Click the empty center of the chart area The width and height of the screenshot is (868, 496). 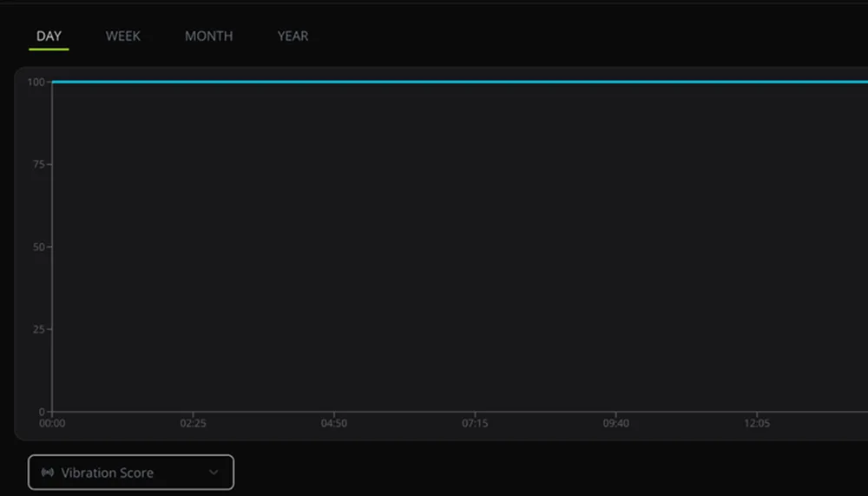[x=460, y=248]
